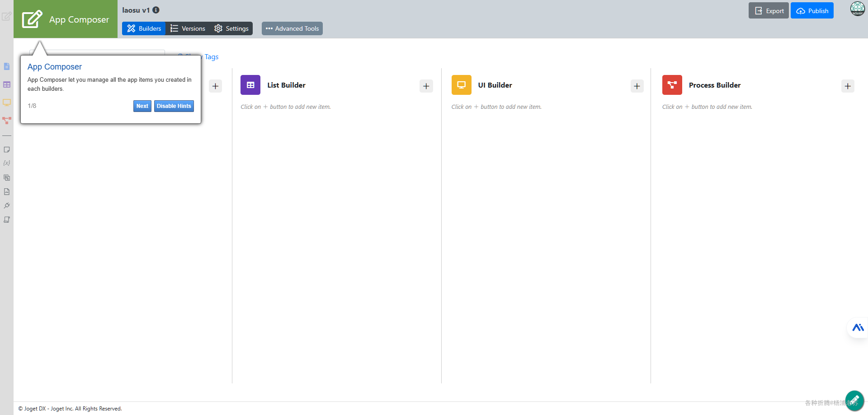868x415 pixels.
Task: Open the scroll logs icon in sidebar
Action: [7, 219]
